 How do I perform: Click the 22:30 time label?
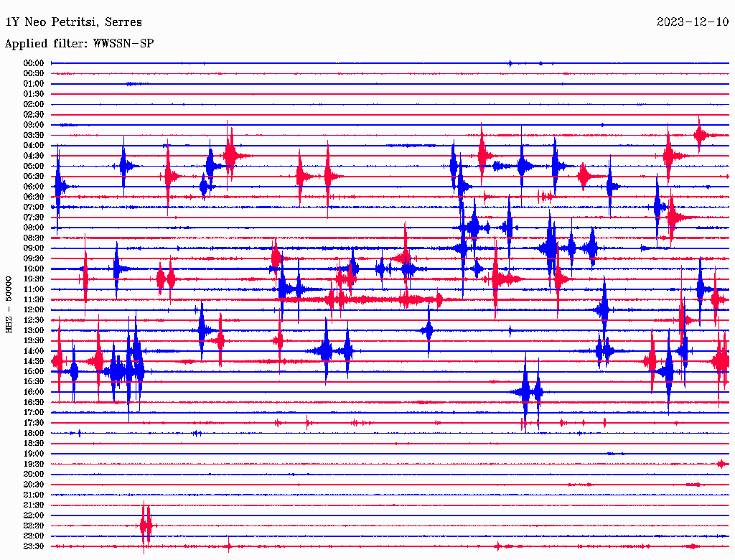pyautogui.click(x=34, y=526)
